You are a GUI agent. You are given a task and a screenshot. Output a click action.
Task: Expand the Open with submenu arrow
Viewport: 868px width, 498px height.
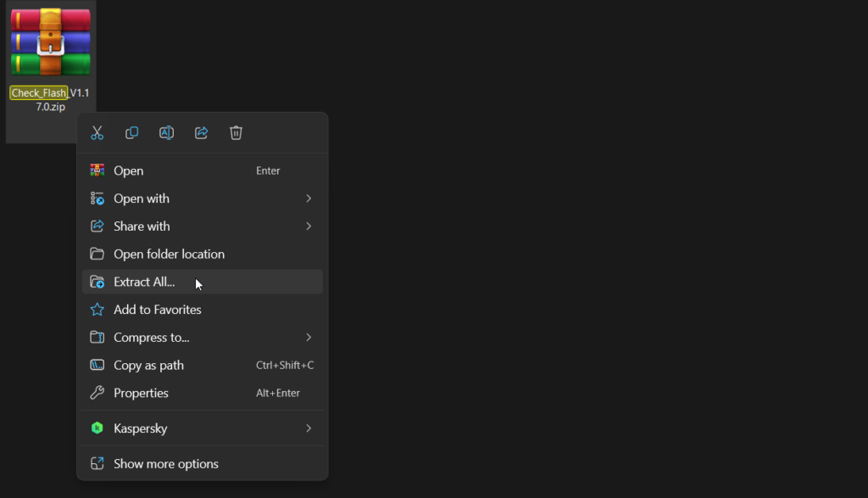pyautogui.click(x=309, y=199)
